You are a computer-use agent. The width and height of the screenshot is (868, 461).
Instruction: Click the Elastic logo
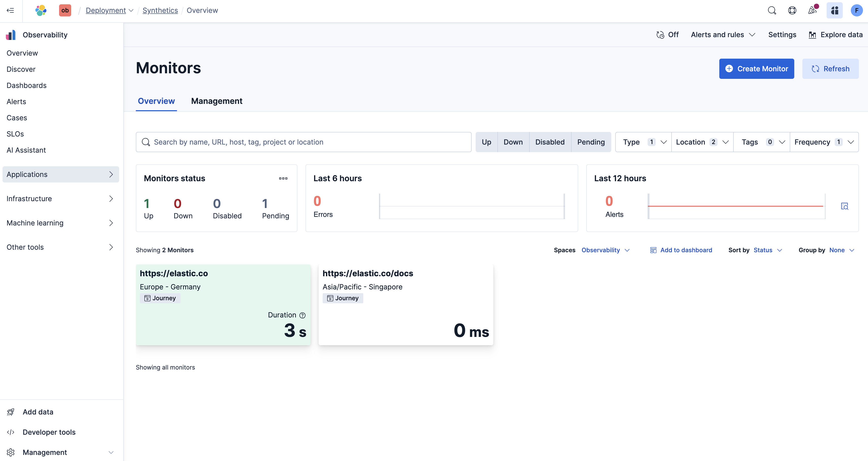pyautogui.click(x=41, y=10)
